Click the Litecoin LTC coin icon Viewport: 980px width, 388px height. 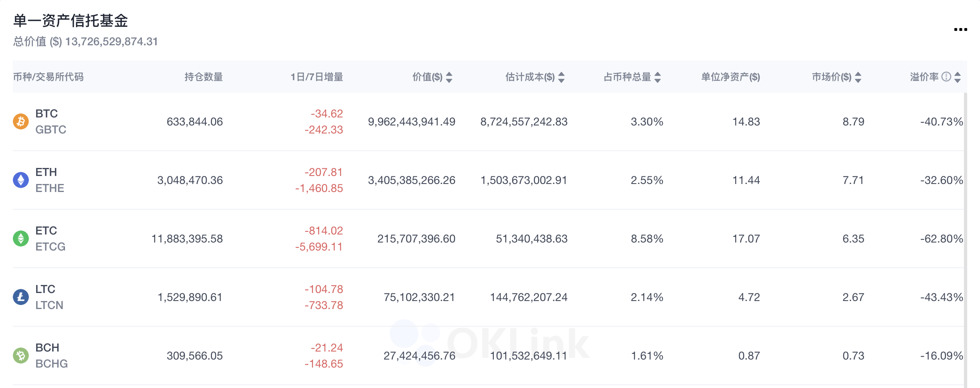click(x=21, y=297)
